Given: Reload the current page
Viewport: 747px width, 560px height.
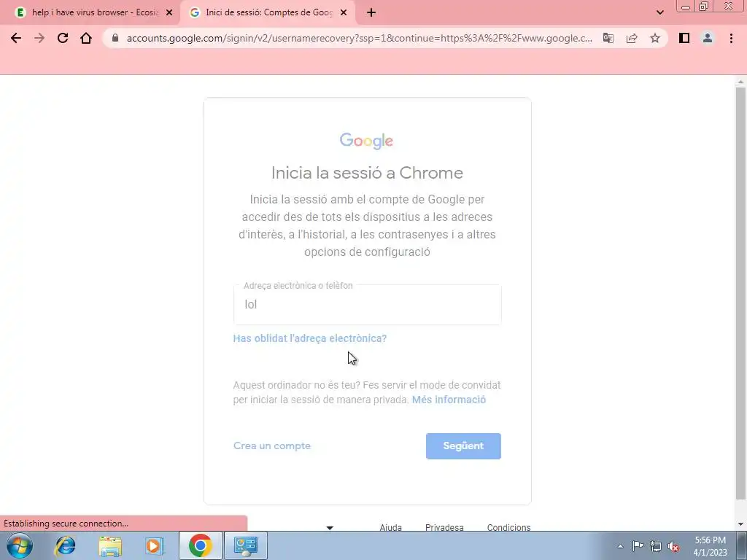Looking at the screenshot, I should pos(63,38).
